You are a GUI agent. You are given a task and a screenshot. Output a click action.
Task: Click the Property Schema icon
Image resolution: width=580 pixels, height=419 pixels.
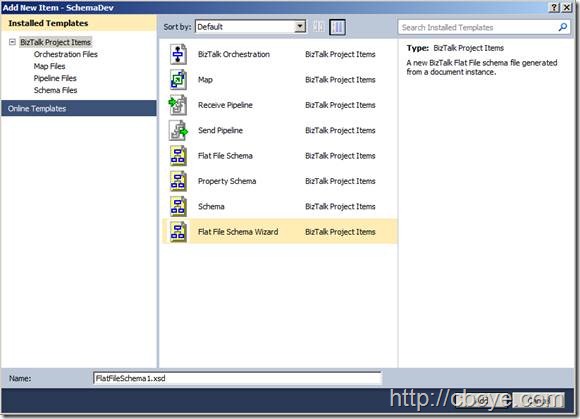tap(178, 181)
